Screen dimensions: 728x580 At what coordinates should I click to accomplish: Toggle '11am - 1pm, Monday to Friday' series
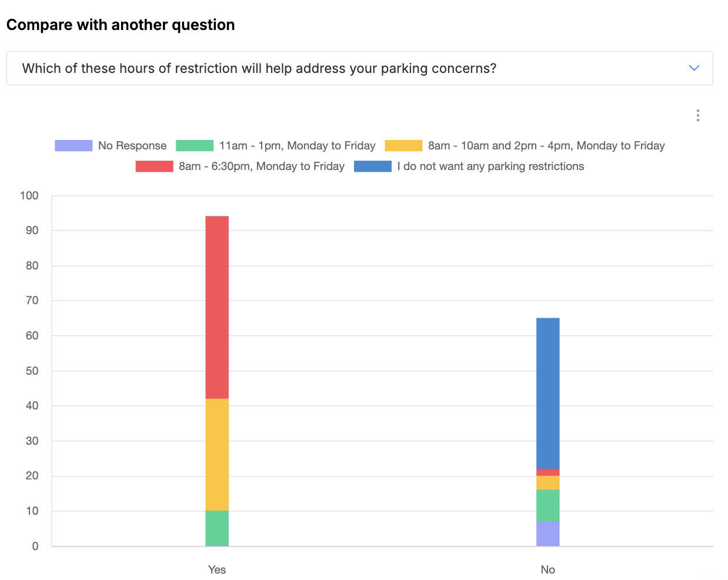297,146
